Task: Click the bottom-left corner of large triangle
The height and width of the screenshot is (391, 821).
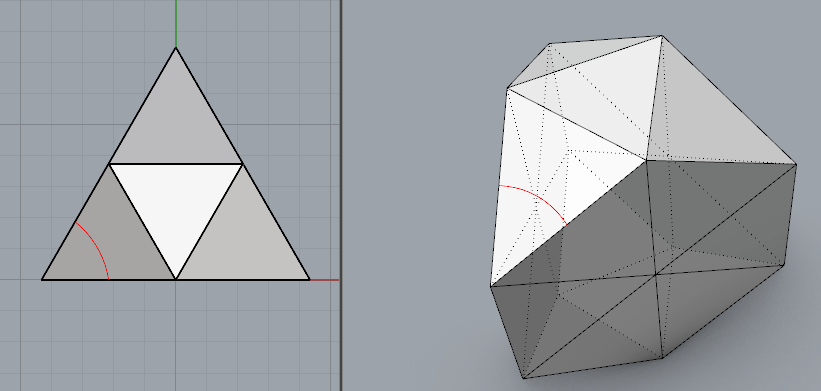Action: 42,280
